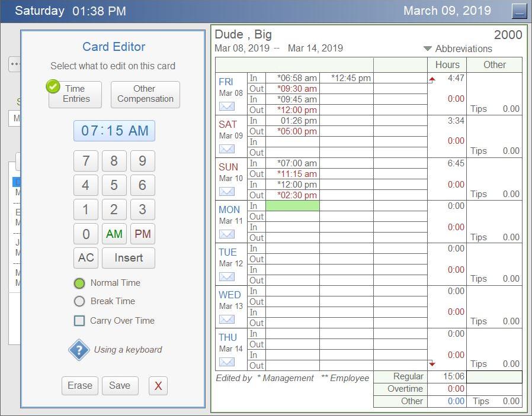
Task: Click the MON day label
Action: click(229, 209)
